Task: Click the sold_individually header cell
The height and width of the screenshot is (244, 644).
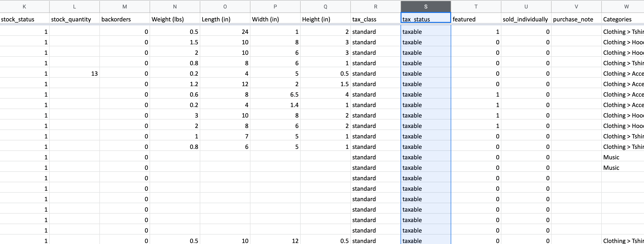Action: (526, 19)
